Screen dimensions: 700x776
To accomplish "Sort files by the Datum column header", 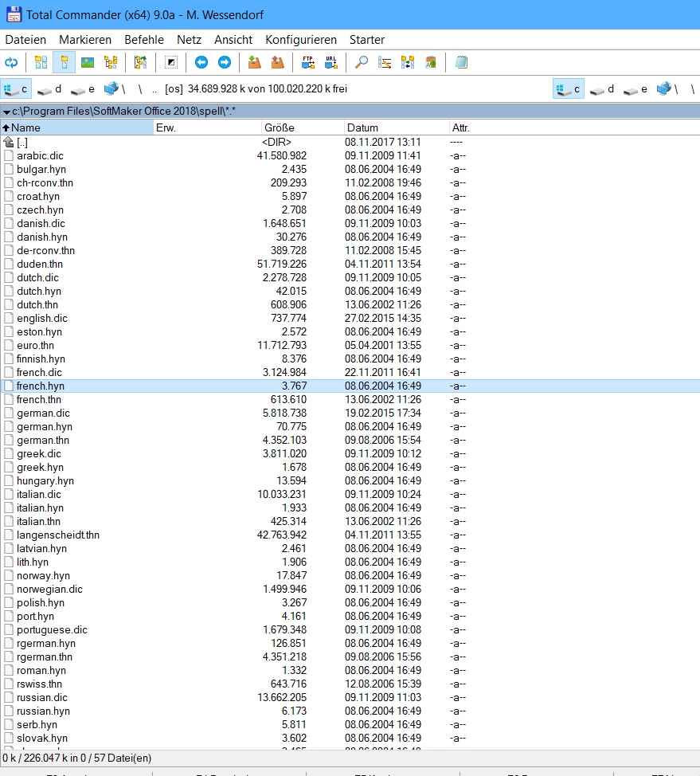I will click(397, 127).
